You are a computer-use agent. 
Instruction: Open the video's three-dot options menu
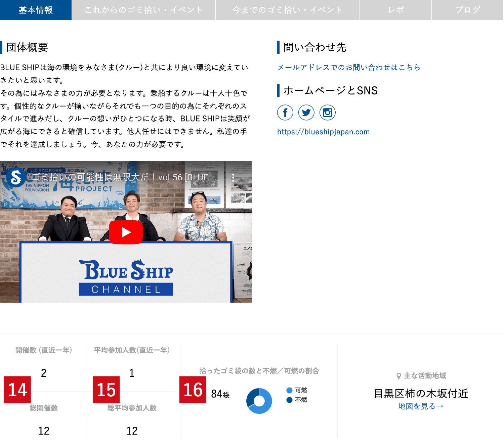[x=233, y=177]
